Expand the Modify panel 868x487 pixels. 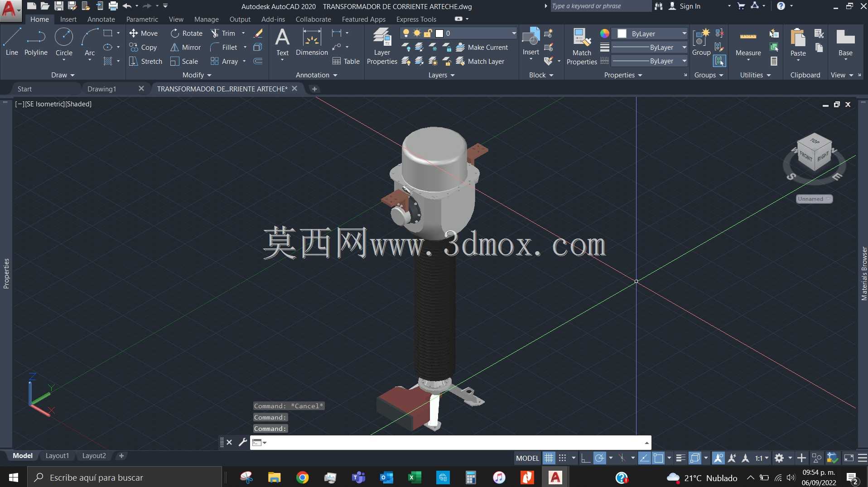[x=197, y=75]
